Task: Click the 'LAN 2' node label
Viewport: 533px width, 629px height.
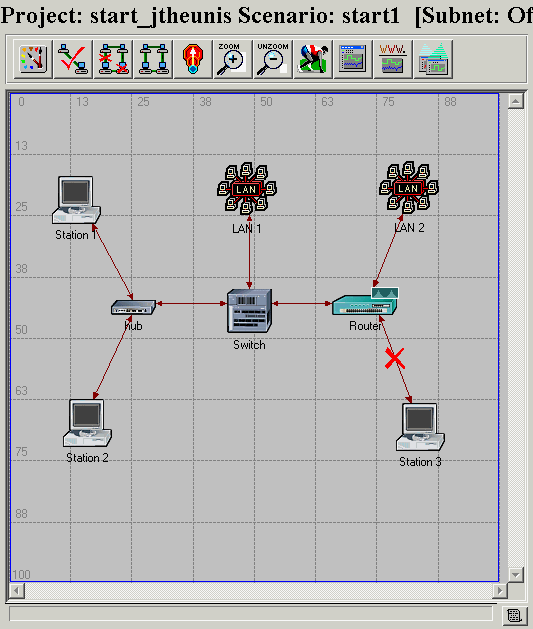Action: point(409,228)
